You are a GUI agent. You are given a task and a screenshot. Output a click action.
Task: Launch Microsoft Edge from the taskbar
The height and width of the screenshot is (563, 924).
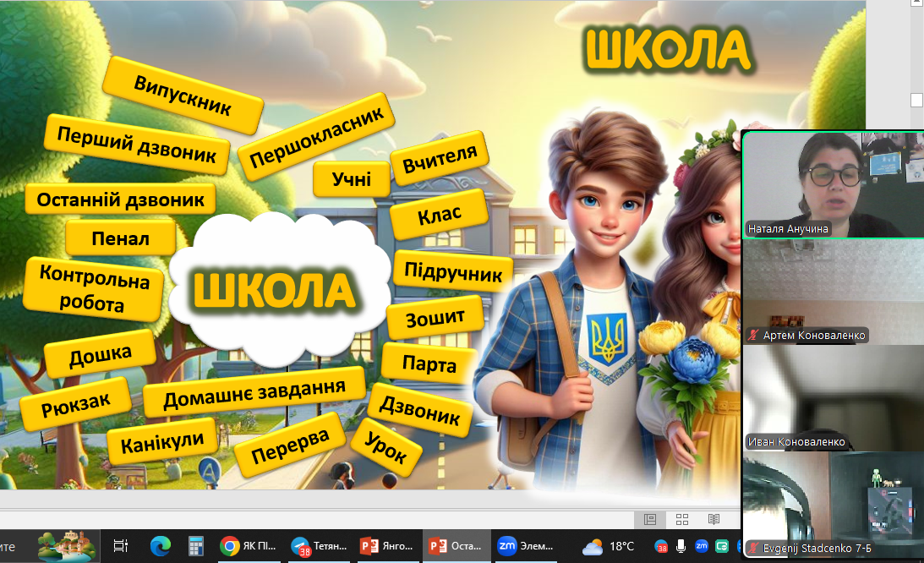(160, 546)
